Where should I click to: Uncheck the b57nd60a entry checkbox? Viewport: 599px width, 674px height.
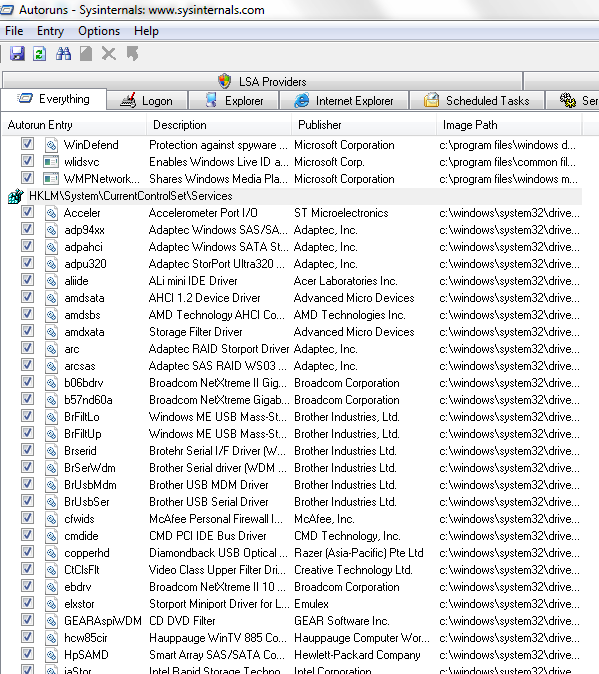[28, 398]
